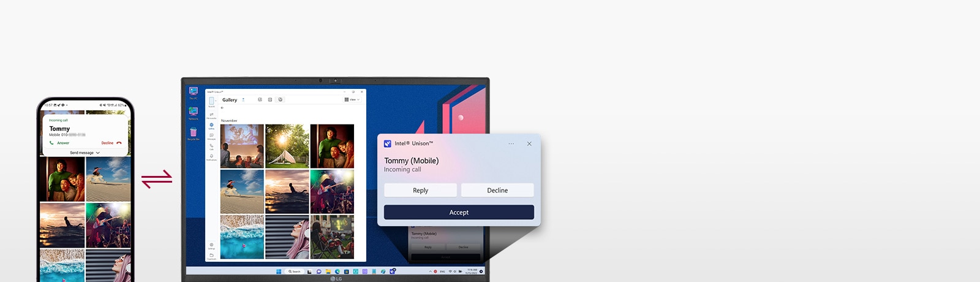Decline the call on the phone

pos(111,143)
